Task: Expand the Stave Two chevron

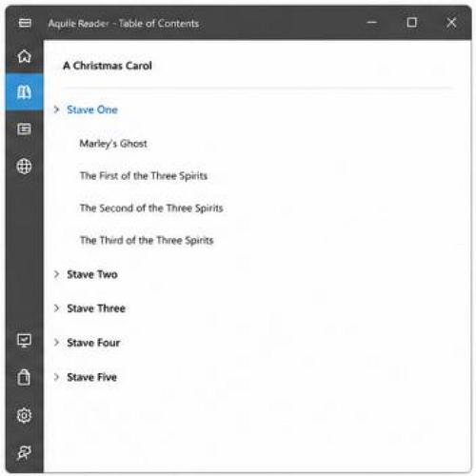Action: pyautogui.click(x=56, y=274)
